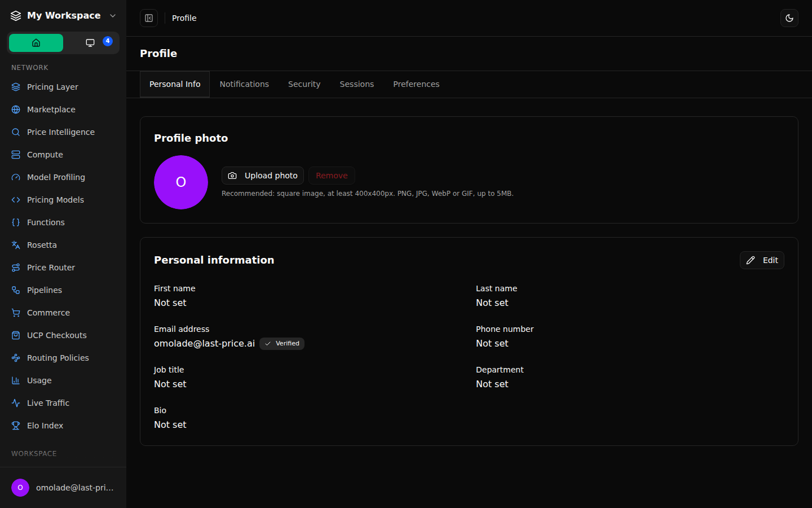Click the Model Profiling gauge icon

(x=16, y=177)
